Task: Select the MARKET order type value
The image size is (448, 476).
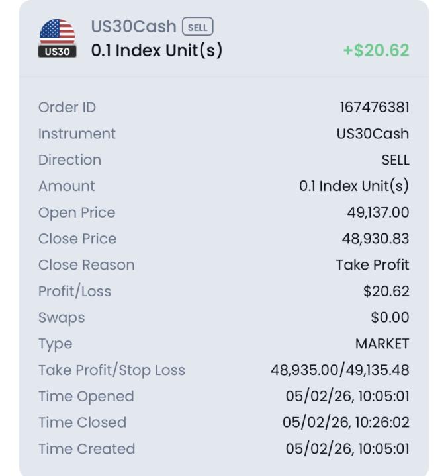Action: (382, 344)
